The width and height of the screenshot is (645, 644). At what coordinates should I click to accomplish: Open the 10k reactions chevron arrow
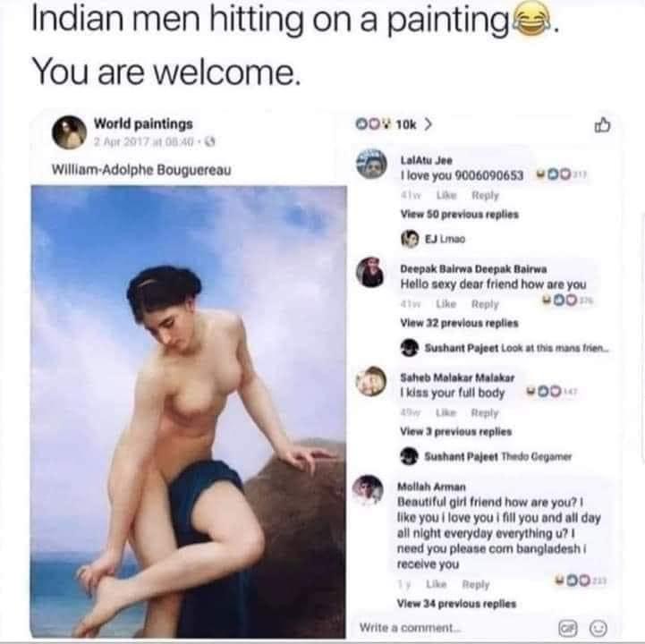click(429, 123)
